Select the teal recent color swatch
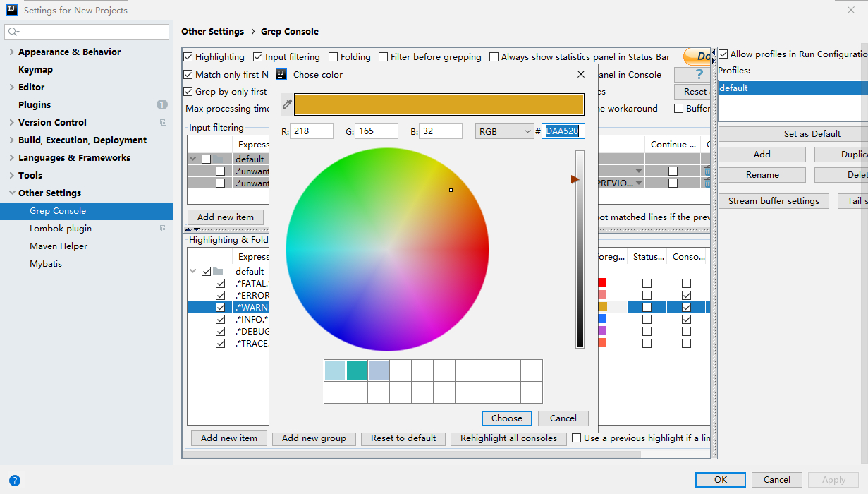 [357, 370]
